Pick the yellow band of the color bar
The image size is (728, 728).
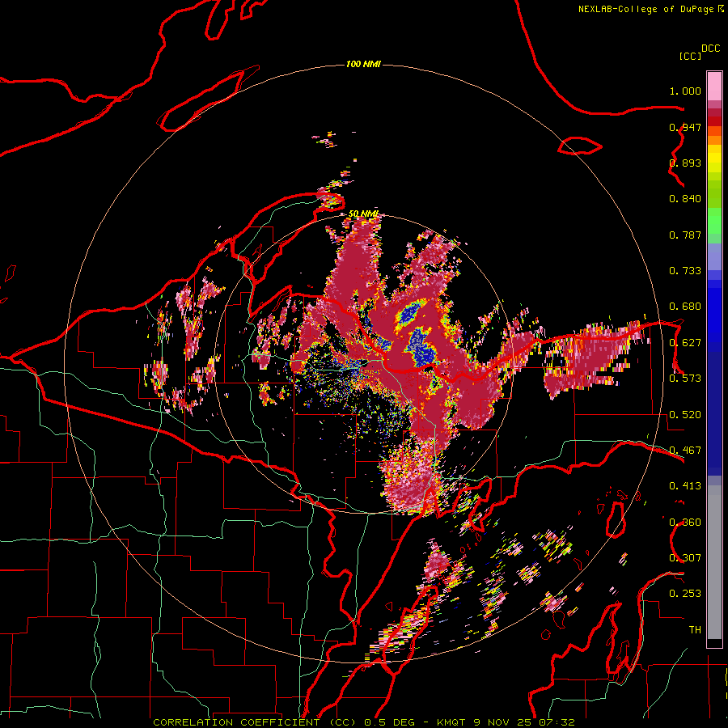(x=714, y=159)
